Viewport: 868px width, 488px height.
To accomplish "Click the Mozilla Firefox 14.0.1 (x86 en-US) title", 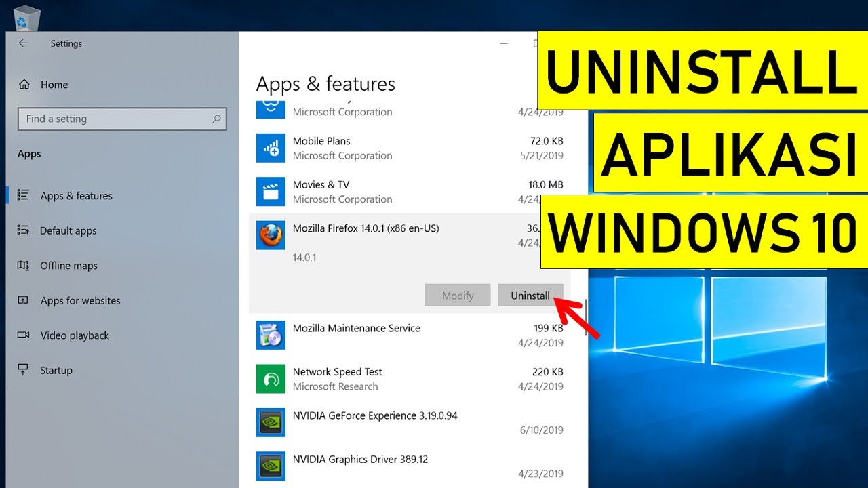I will point(366,228).
